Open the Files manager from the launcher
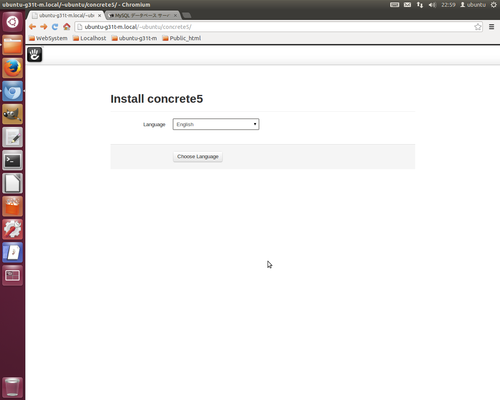Image resolution: width=500 pixels, height=400 pixels. tap(13, 45)
